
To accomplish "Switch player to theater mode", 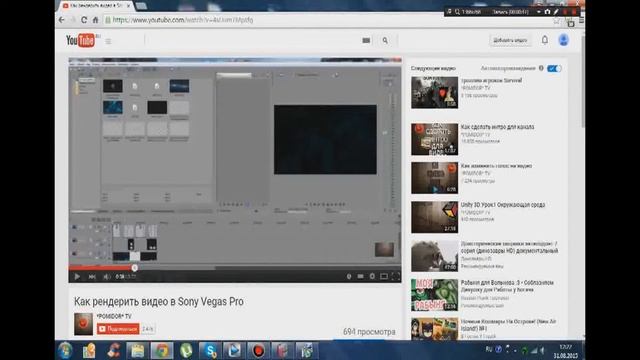I will (384, 276).
